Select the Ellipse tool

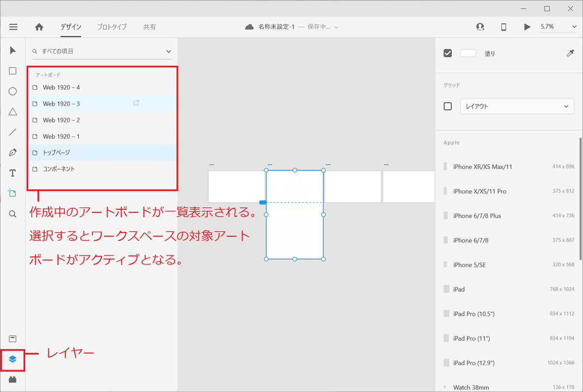tap(13, 91)
